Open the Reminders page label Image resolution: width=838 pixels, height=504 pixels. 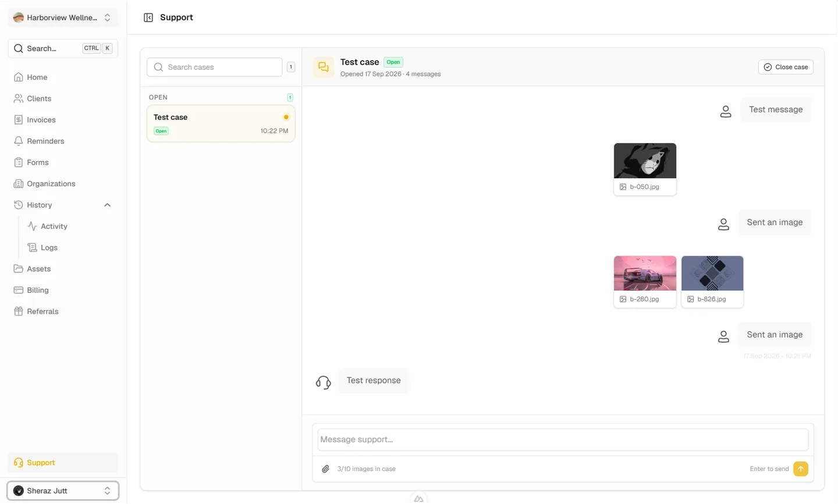pos(45,141)
